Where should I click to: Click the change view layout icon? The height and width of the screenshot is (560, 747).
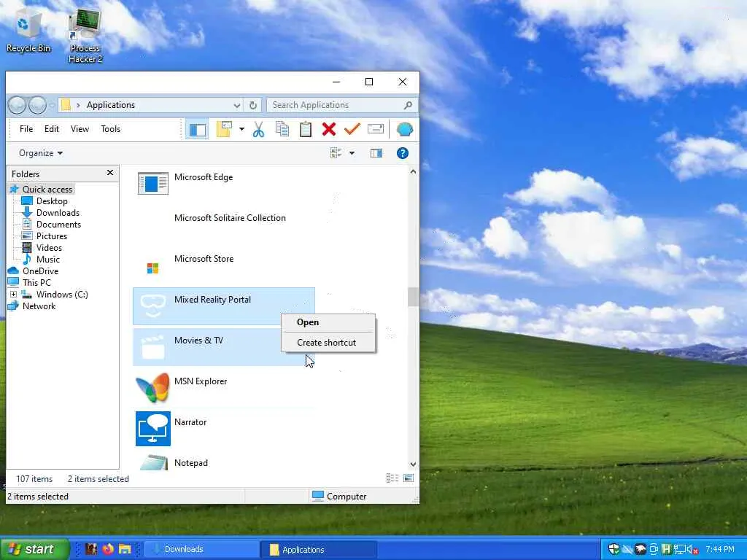point(336,153)
